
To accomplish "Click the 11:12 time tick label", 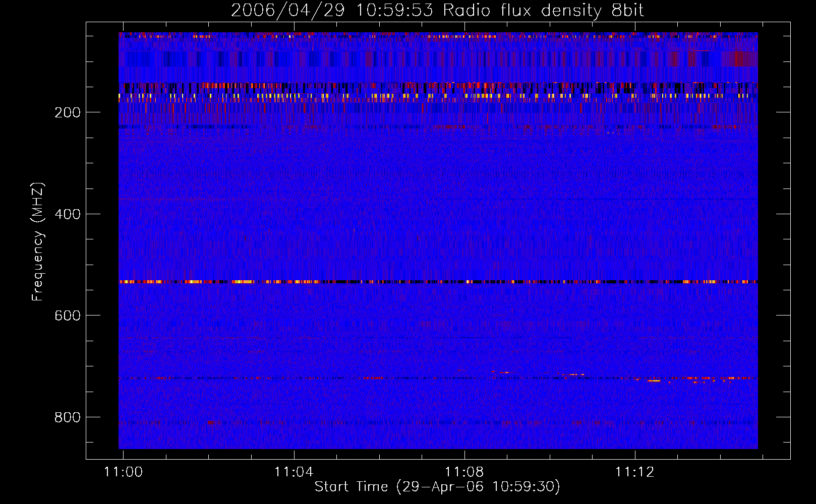I will point(634,472).
